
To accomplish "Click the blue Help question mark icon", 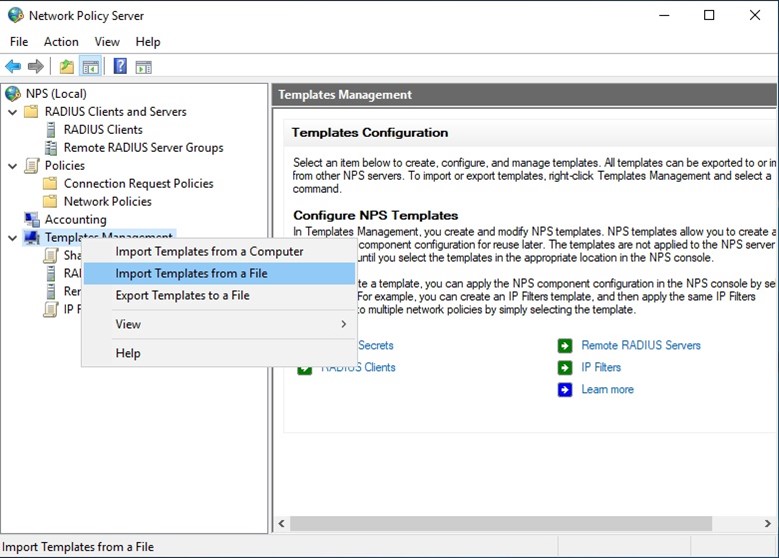I will [x=120, y=66].
